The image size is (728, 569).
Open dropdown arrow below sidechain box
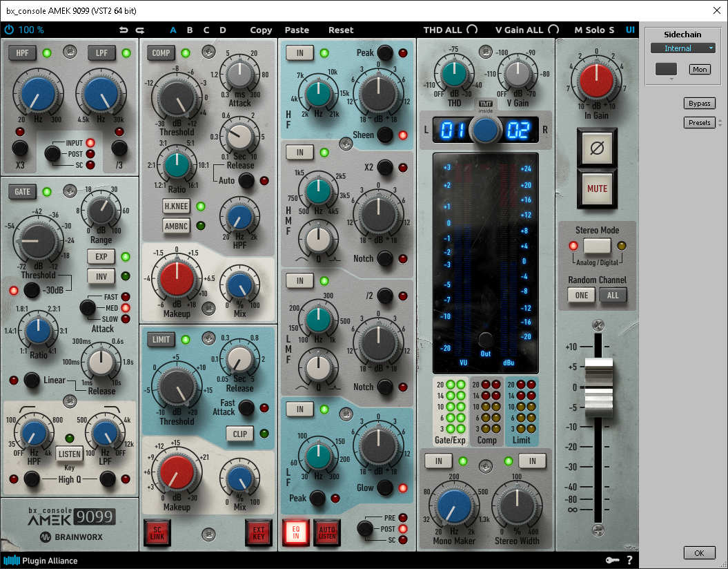(x=666, y=79)
